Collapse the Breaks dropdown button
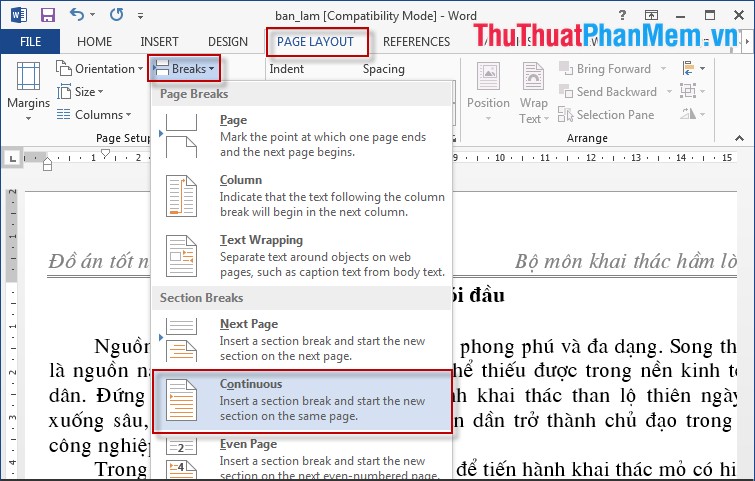 coord(183,68)
